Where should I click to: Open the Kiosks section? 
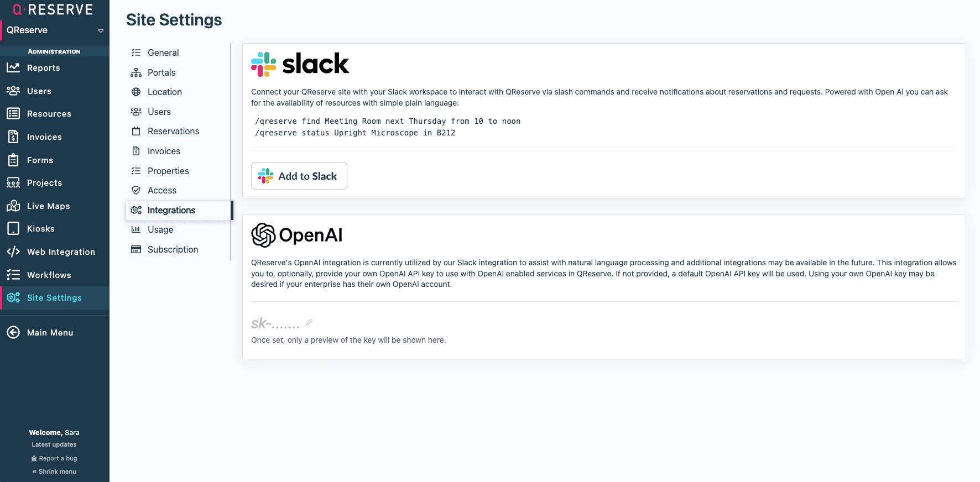coord(40,228)
